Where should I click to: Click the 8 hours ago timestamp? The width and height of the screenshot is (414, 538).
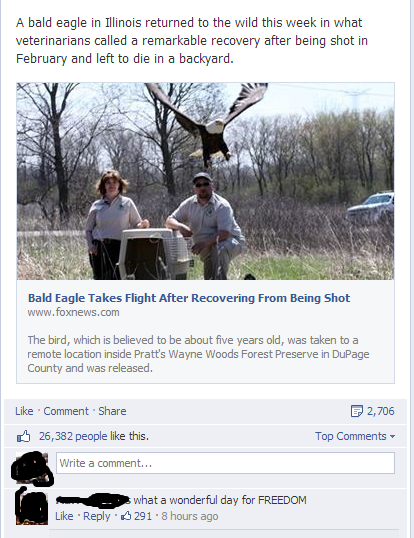(190, 516)
